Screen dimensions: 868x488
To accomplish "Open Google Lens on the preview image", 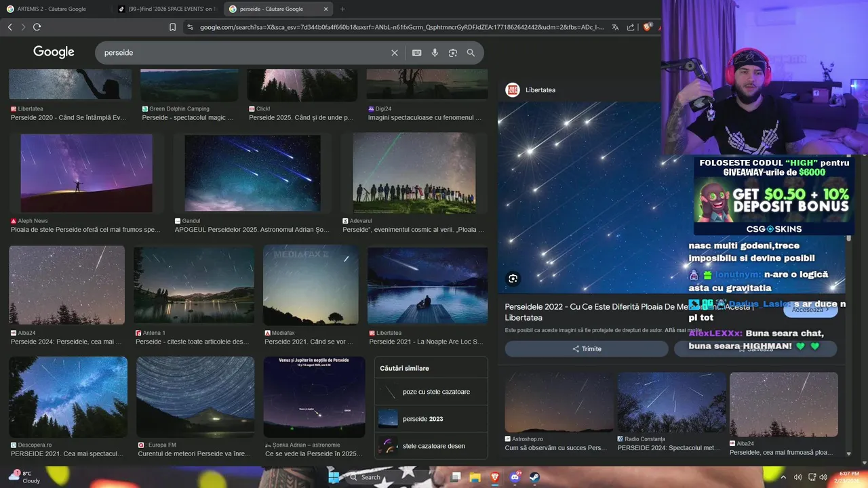I will tap(513, 278).
